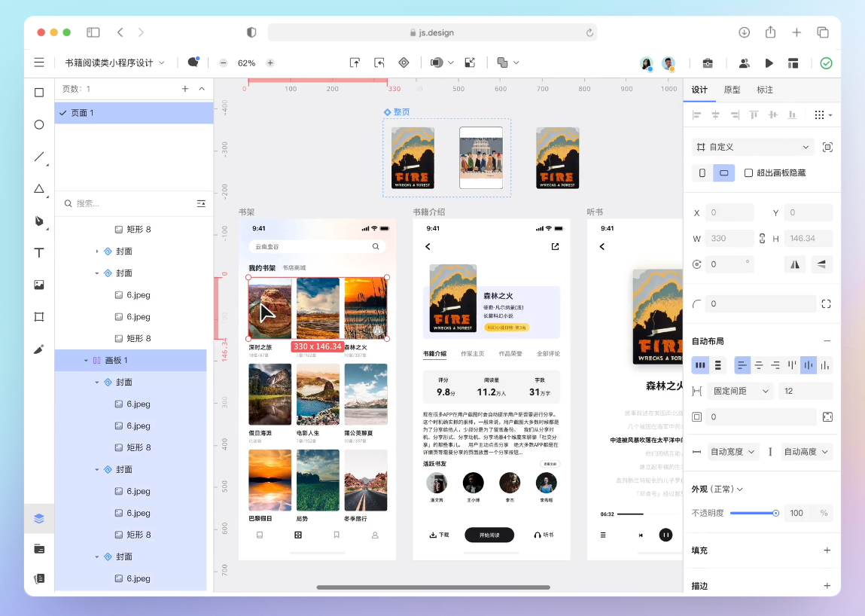Open the boolean operations dropdown arrow
The width and height of the screenshot is (865, 616).
(516, 63)
